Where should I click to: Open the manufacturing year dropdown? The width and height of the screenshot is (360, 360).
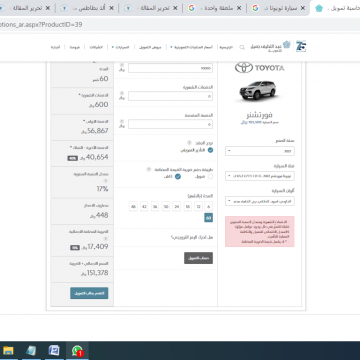point(260,151)
